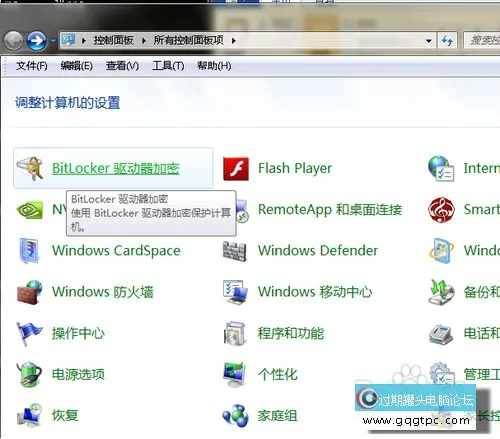This screenshot has height=439, width=500.
Task: Click the backup and restore icon
Action: pyautogui.click(x=441, y=292)
